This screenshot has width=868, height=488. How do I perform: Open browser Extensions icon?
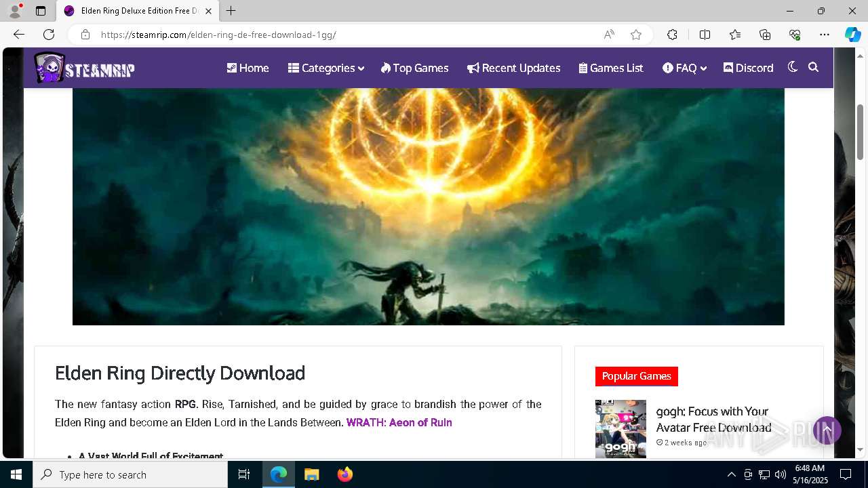[x=672, y=35]
